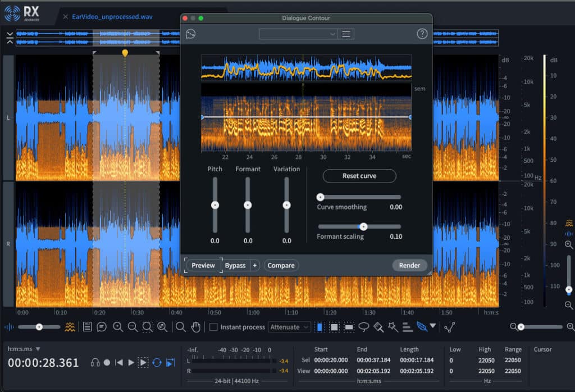Screen dimensions: 575x392
Task: Click the headphones monitor icon
Action: [x=95, y=363]
